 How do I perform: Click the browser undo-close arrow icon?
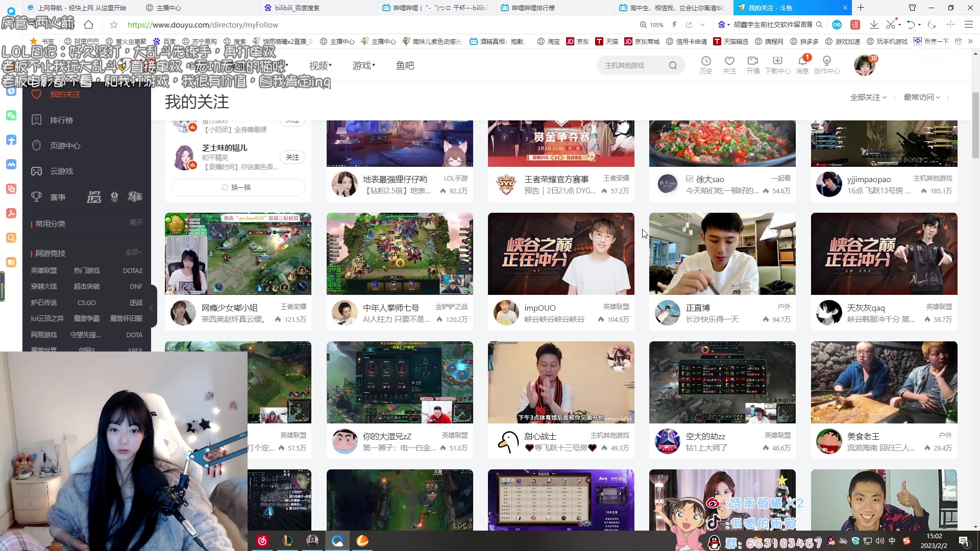click(x=911, y=24)
